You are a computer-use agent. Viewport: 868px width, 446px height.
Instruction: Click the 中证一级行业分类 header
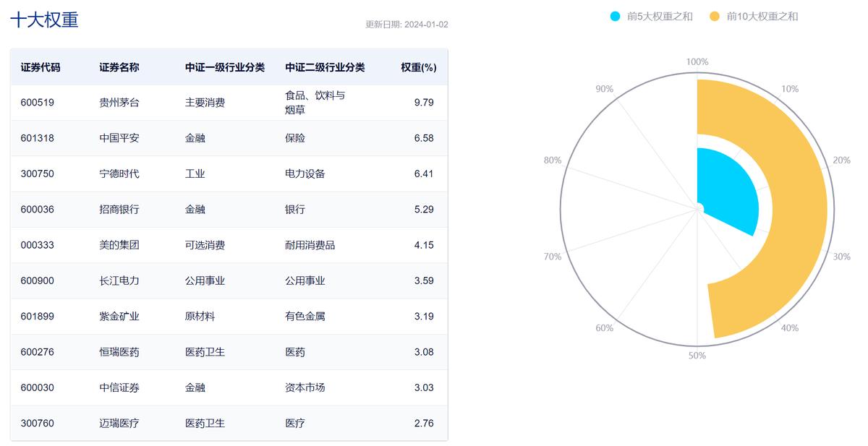click(x=225, y=67)
